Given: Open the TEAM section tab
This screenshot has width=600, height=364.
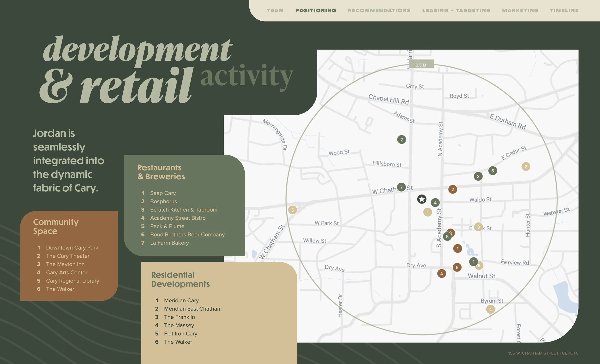Looking at the screenshot, I should click(275, 11).
